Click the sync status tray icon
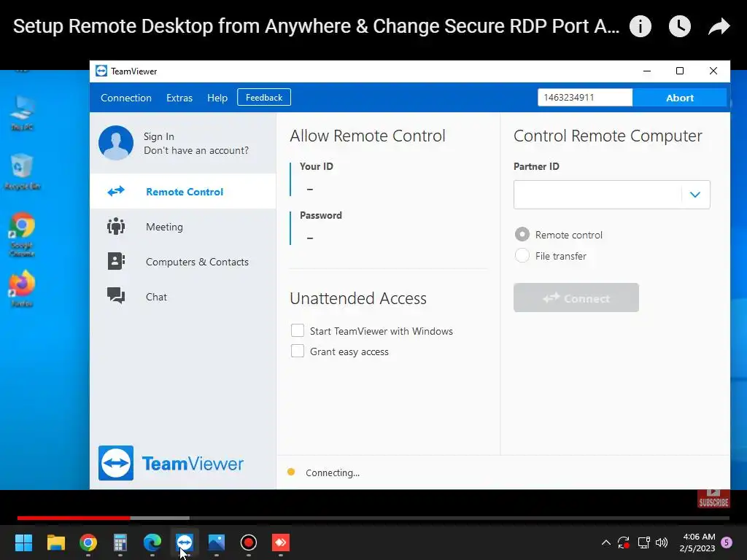Image resolution: width=747 pixels, height=560 pixels. click(624, 542)
